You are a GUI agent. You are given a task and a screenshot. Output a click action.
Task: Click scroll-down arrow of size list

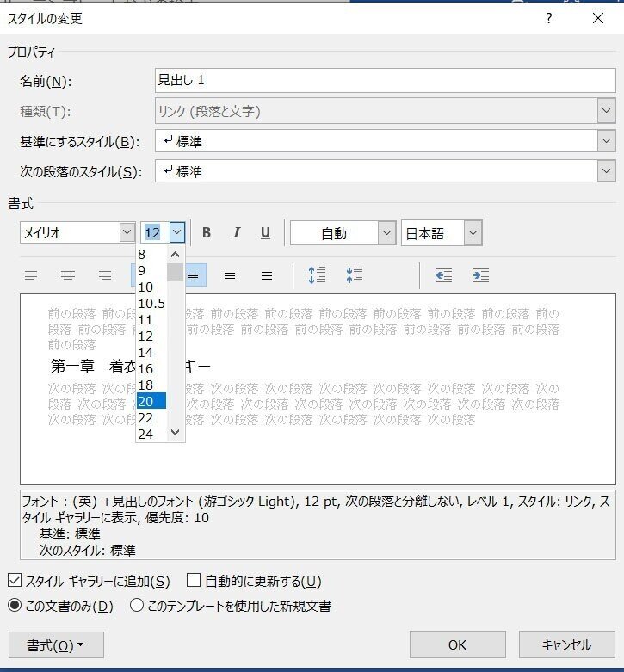[175, 433]
